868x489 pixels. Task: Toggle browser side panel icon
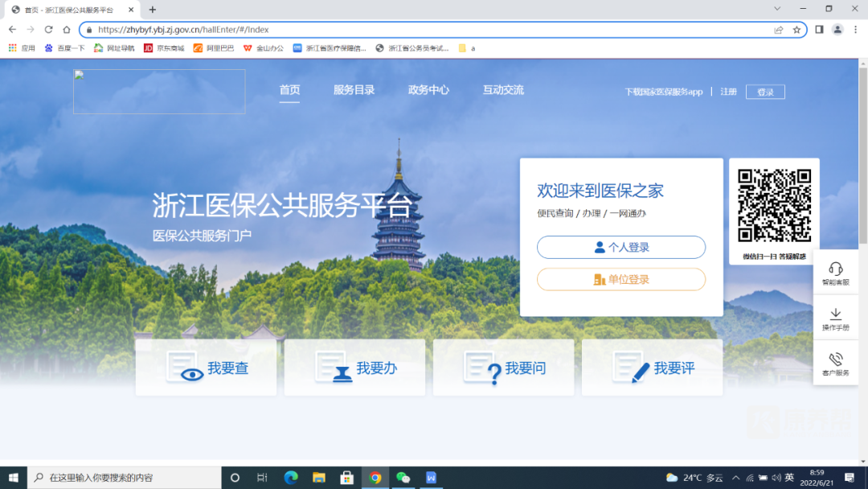(x=819, y=29)
